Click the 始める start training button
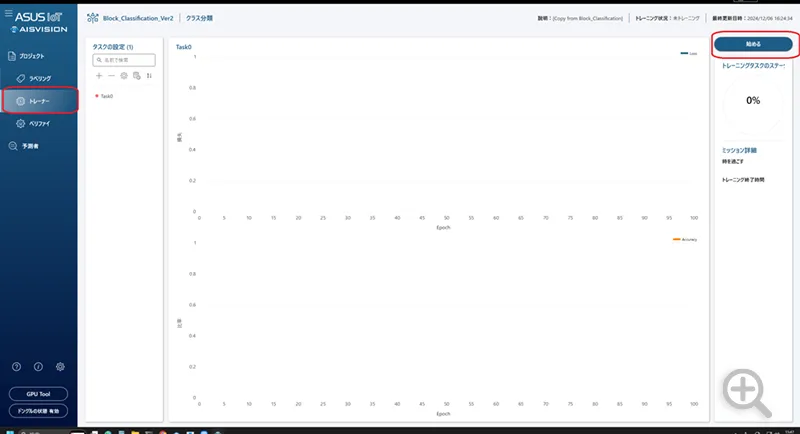 point(753,44)
